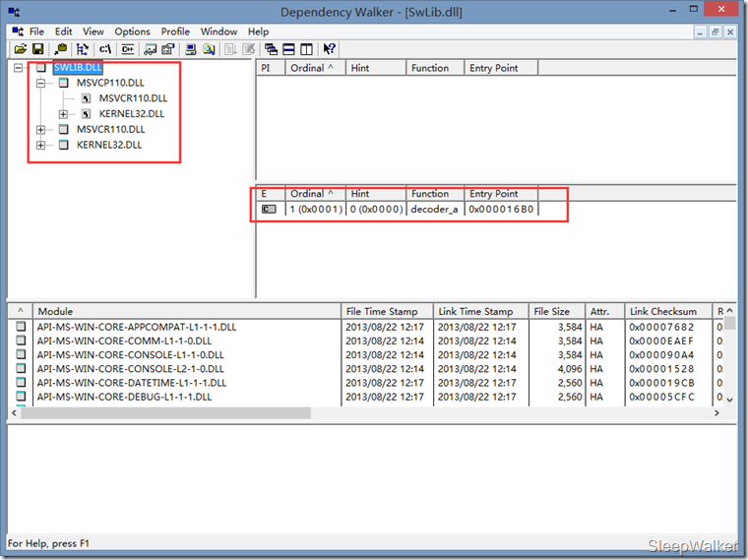Open Configure Module Search Order icon
The image size is (748, 560).
[x=209, y=49]
